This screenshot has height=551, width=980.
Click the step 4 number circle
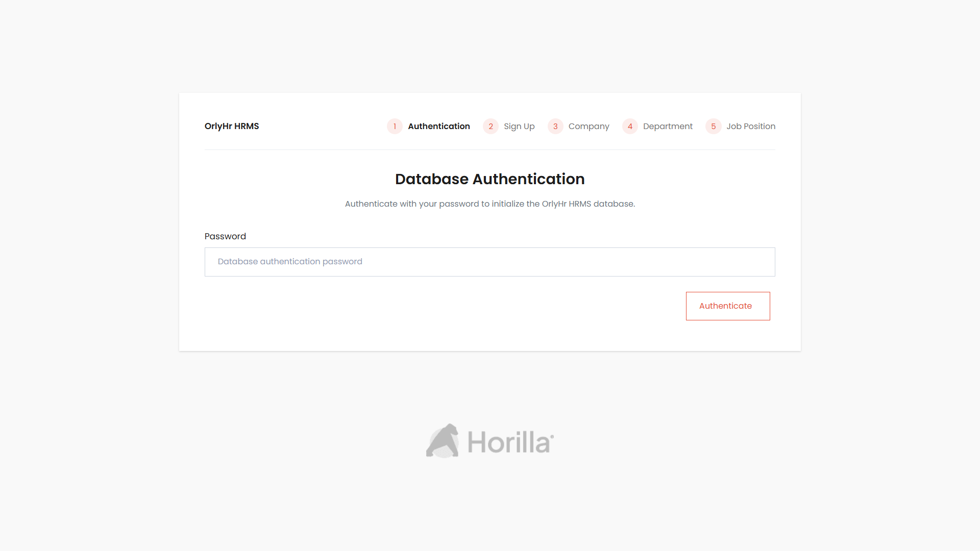click(630, 126)
